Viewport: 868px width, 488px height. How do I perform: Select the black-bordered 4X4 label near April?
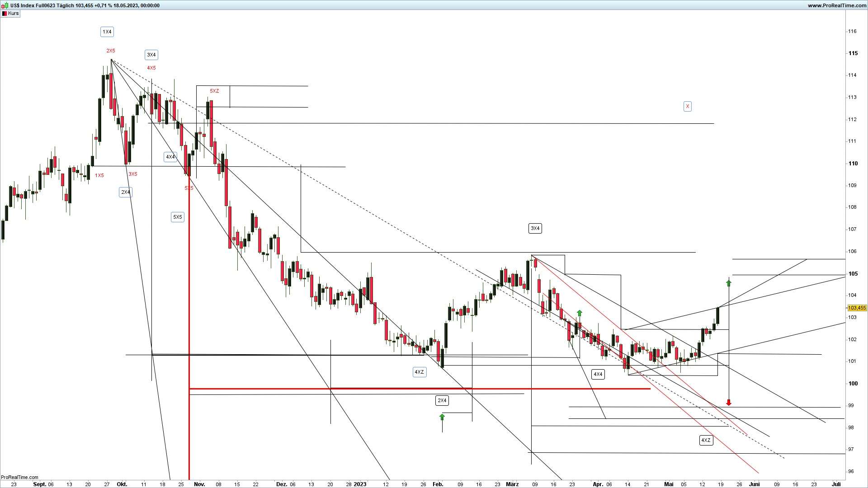pyautogui.click(x=598, y=374)
